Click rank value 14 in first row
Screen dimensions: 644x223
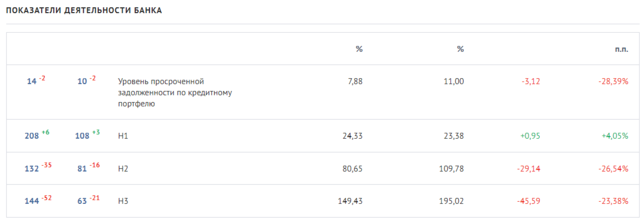click(32, 82)
